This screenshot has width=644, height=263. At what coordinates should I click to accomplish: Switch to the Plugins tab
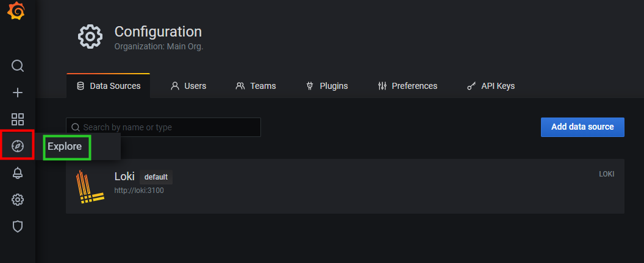pos(327,86)
